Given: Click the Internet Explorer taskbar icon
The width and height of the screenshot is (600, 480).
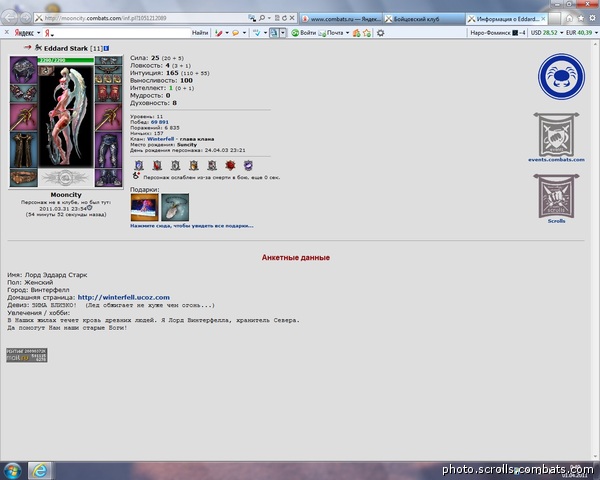Looking at the screenshot, I should pyautogui.click(x=39, y=471).
